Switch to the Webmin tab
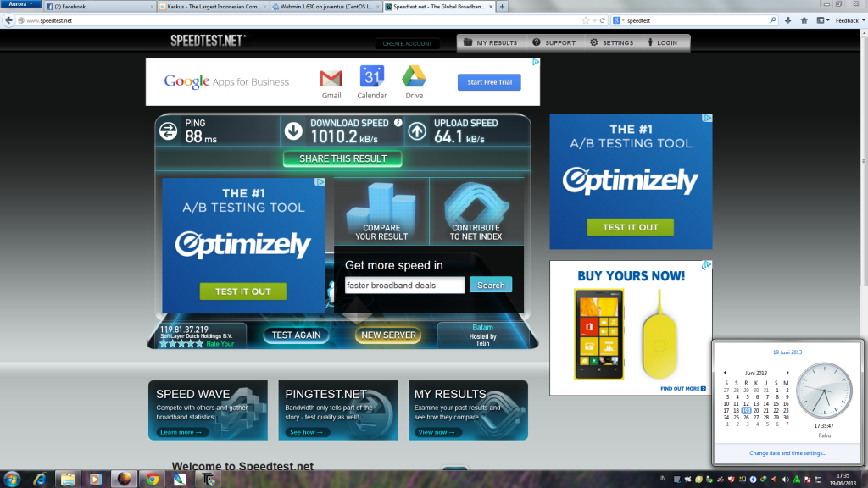Screen dimensions: 868x488 pos(326,7)
